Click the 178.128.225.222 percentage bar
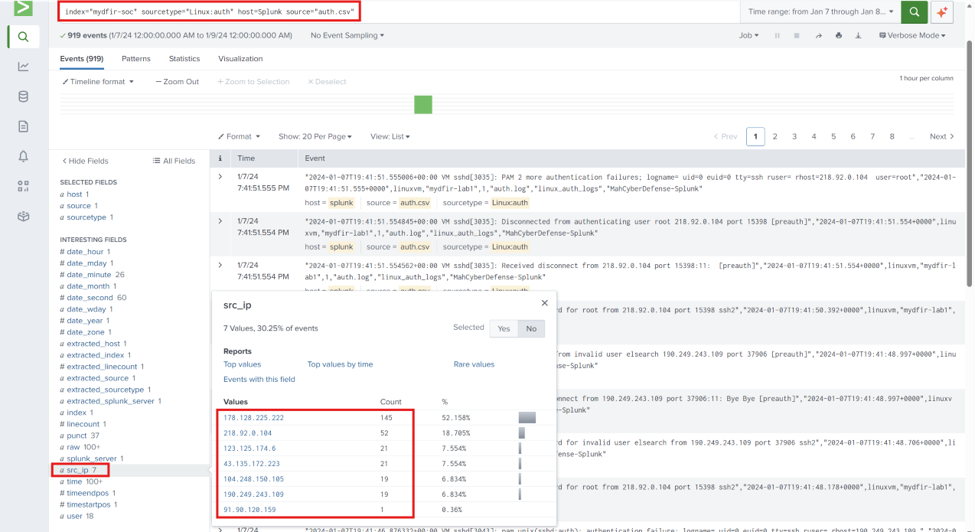Screen dimensions: 975x532 pyautogui.click(x=527, y=418)
